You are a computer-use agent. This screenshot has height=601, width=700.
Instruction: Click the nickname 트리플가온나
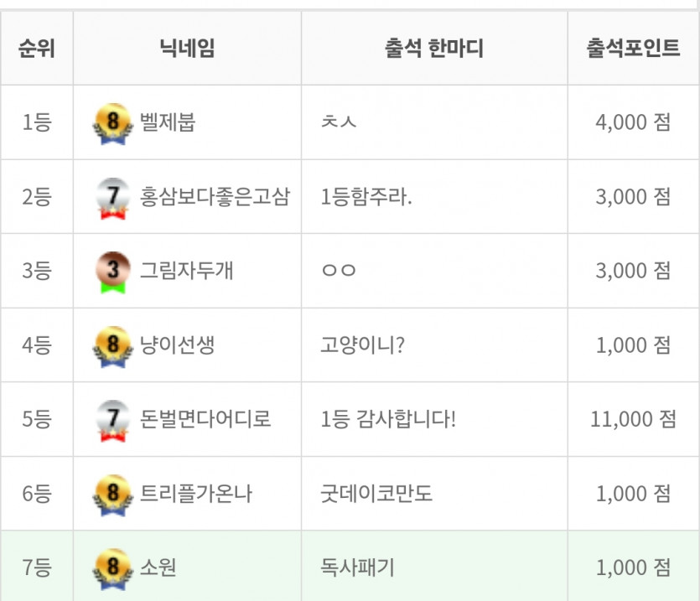pyautogui.click(x=196, y=494)
